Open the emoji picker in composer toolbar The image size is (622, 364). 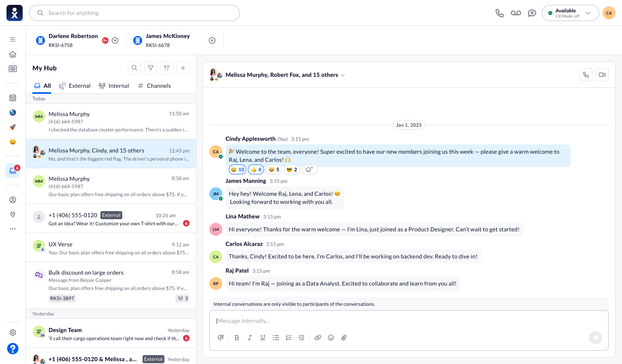(331, 338)
